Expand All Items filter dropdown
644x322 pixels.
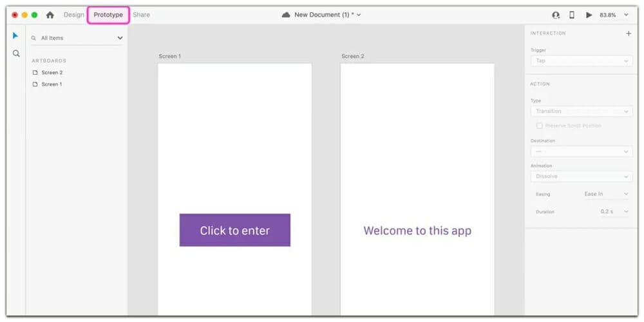tap(120, 38)
